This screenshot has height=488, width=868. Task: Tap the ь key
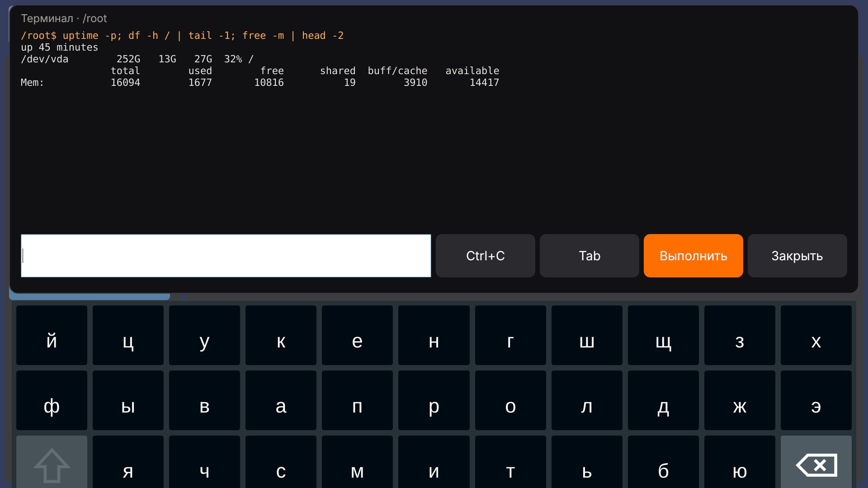(x=587, y=463)
